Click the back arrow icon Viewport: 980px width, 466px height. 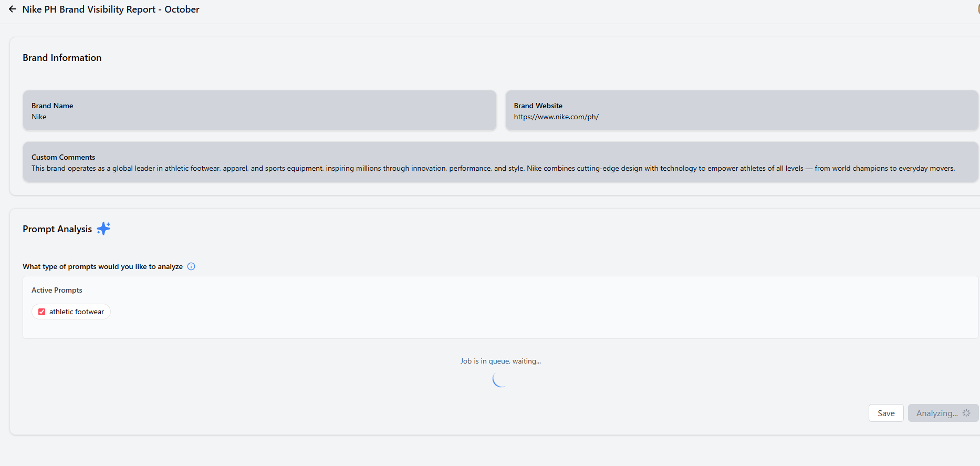[13, 9]
